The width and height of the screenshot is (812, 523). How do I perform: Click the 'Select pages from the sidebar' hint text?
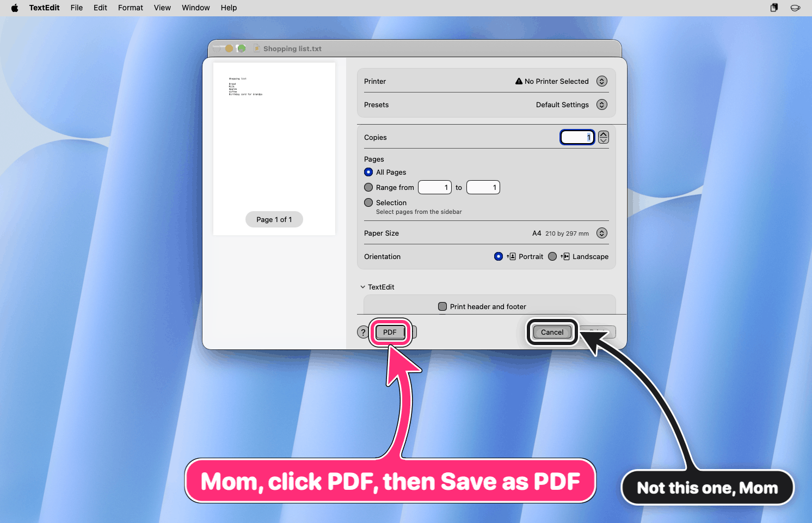tap(419, 212)
